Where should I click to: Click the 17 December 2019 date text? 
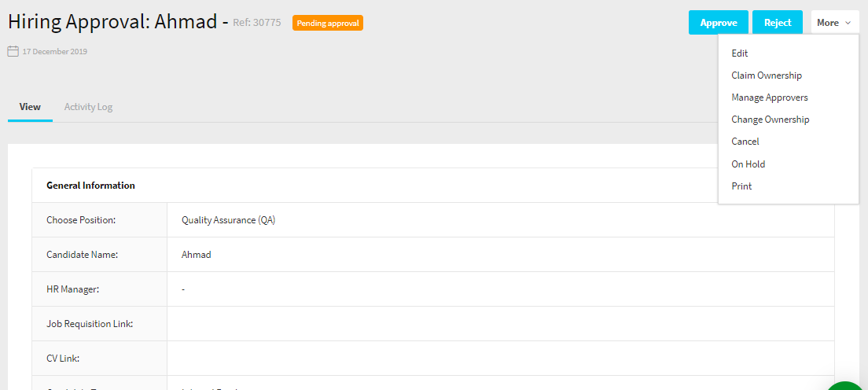pos(54,52)
